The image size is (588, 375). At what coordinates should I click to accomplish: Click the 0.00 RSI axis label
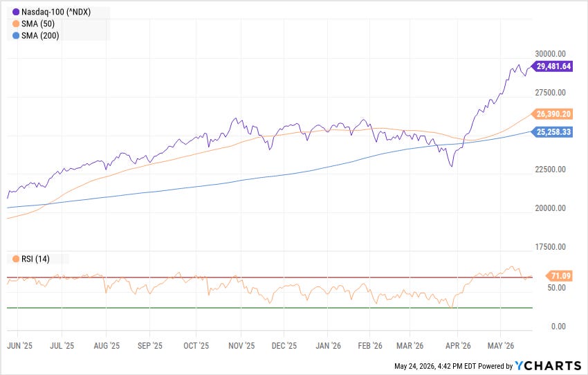coord(558,327)
